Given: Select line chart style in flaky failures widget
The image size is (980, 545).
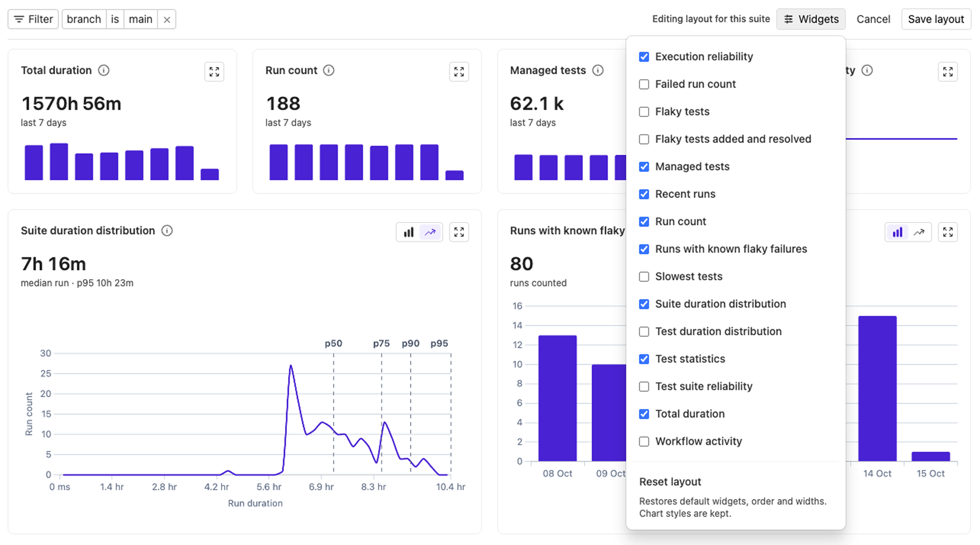Looking at the screenshot, I should coord(919,232).
